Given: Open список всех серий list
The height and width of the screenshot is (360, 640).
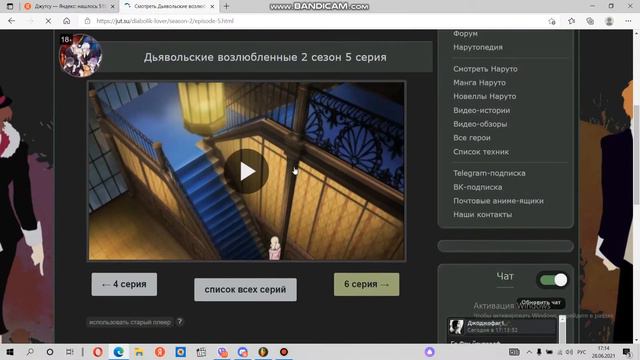Looking at the screenshot, I should (x=245, y=290).
